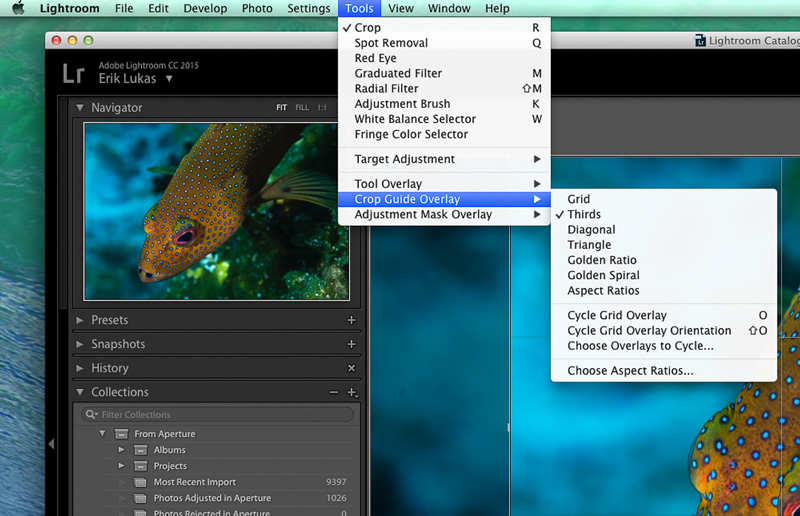Click the fish preview in Navigator
The image size is (800, 516).
[216, 210]
